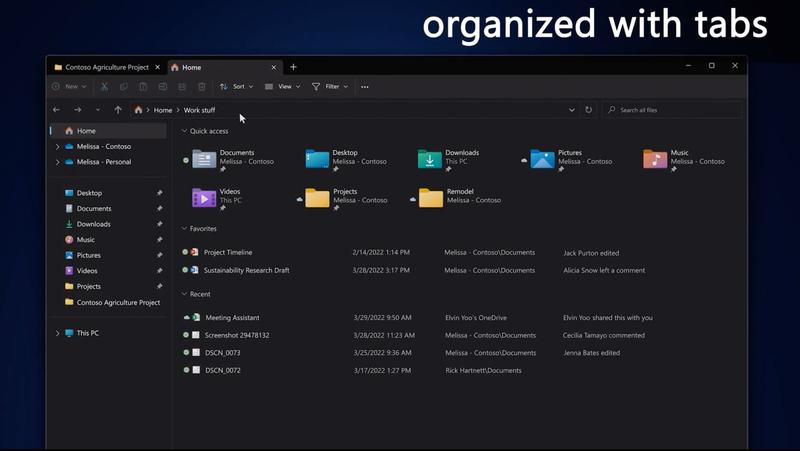Collapse the Quick access section

184,131
